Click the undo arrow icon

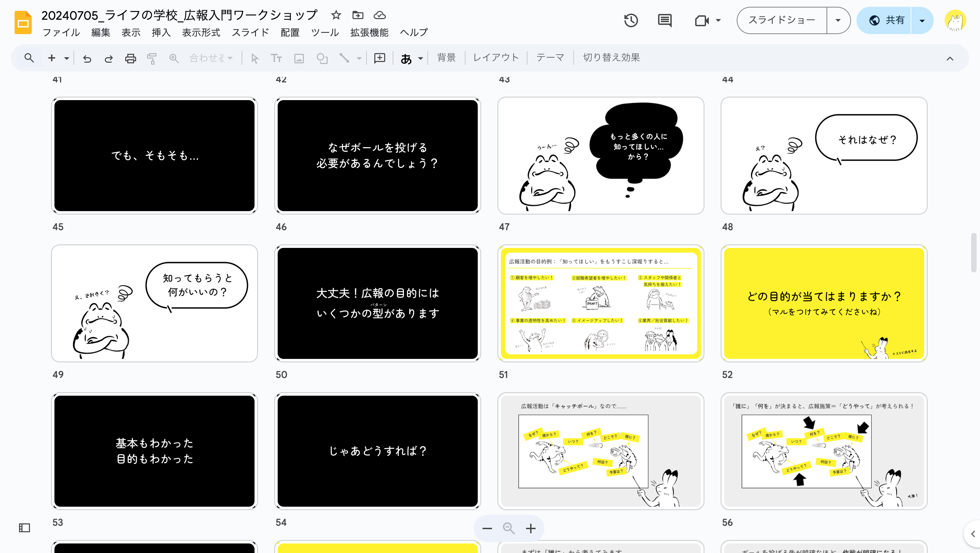87,58
